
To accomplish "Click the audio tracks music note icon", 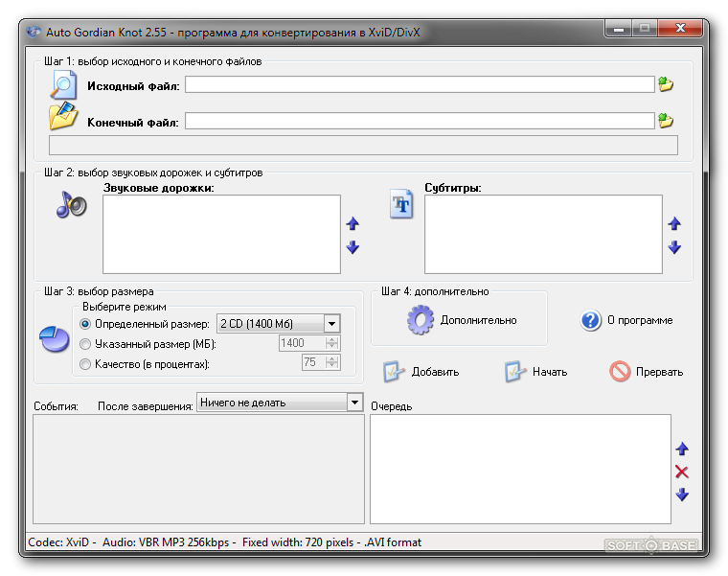I will coord(71,204).
